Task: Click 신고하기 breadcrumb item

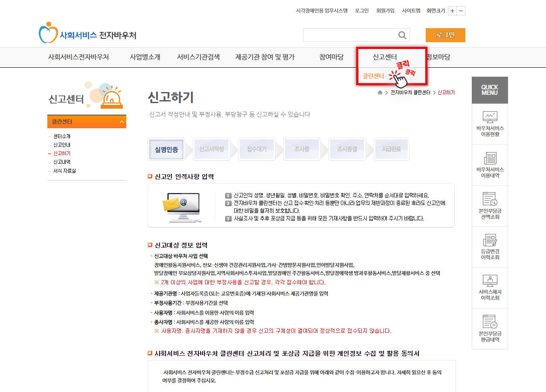Action: 446,92
